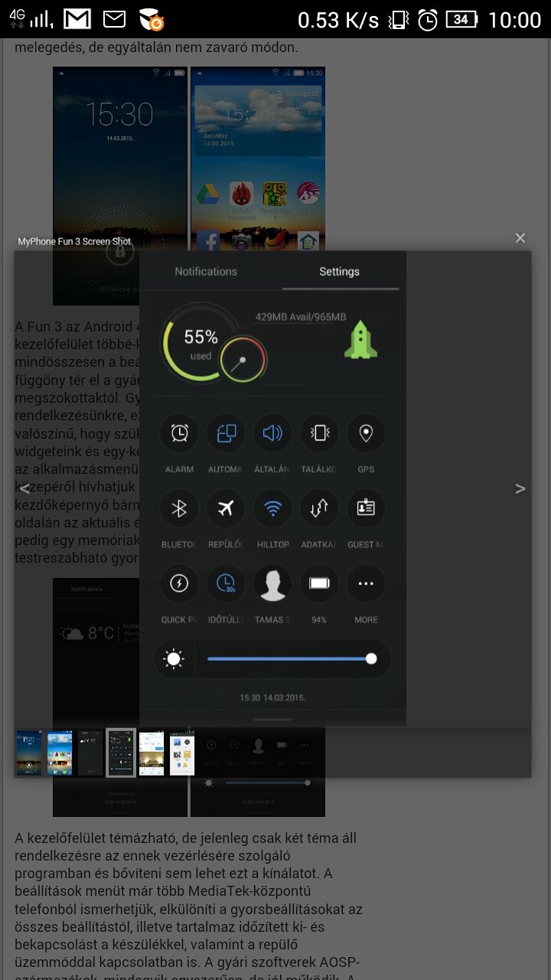Tap the 55% used memory gauge
The width and height of the screenshot is (551, 980).
click(x=201, y=344)
